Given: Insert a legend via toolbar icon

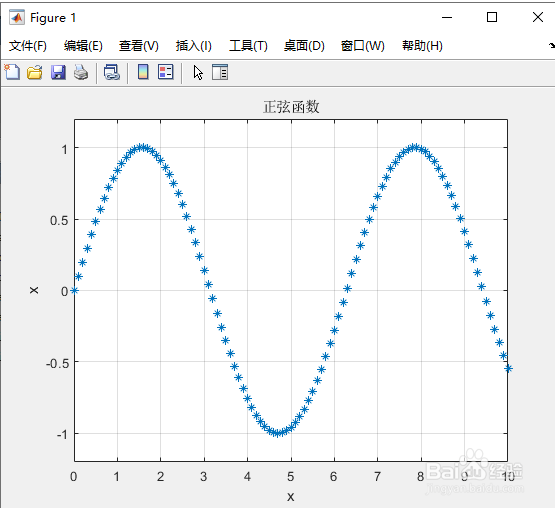Looking at the screenshot, I should click(166, 72).
